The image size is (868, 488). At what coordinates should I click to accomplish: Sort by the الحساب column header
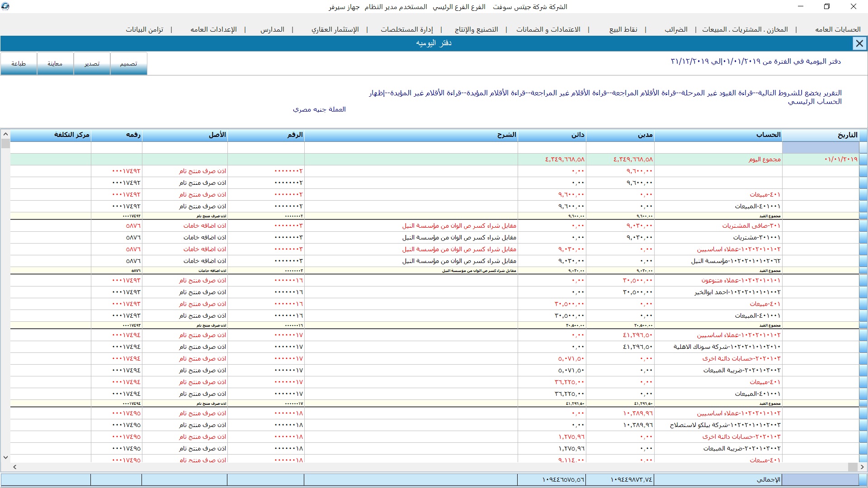(718, 135)
